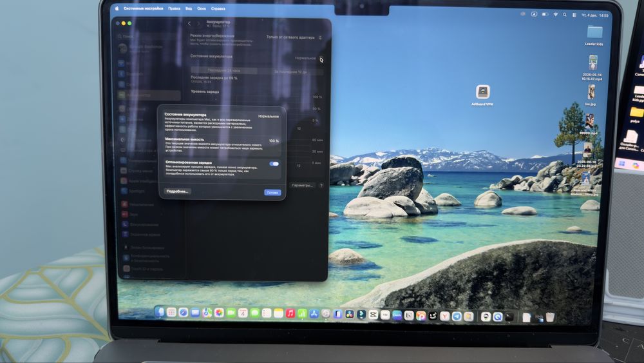644x363 pixels.
Task: Open Launchpad from the Dock
Action: click(x=171, y=313)
